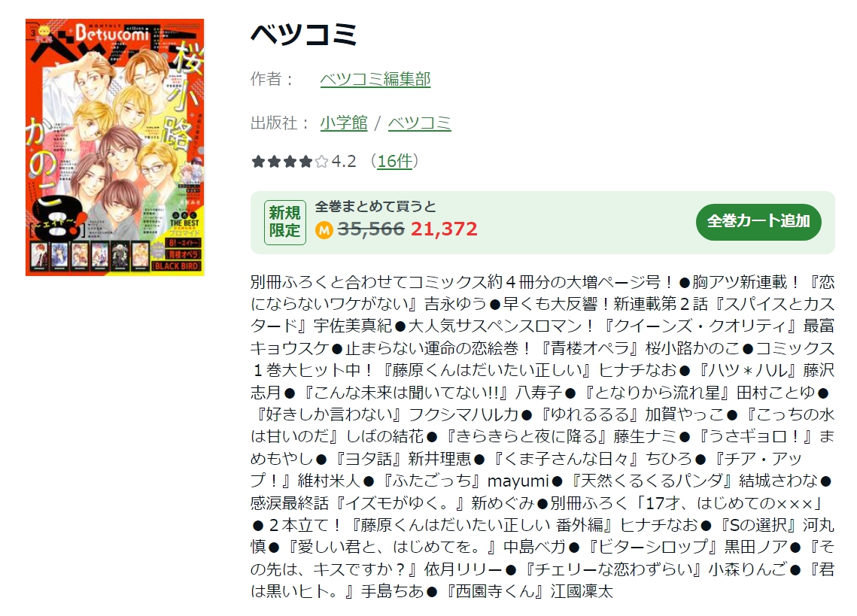Click the ベツコミ page title heading
This screenshot has width=857, height=616.
click(303, 34)
